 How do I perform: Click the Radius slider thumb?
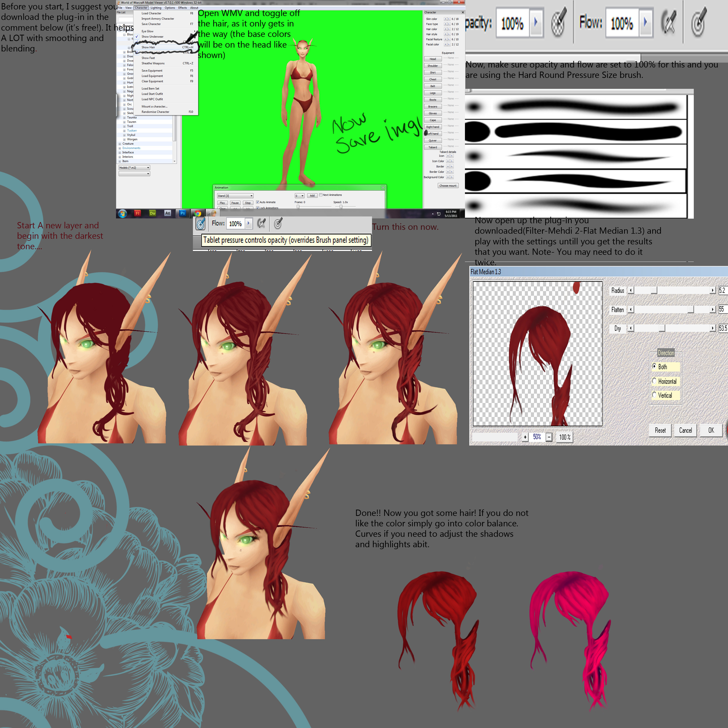(654, 290)
